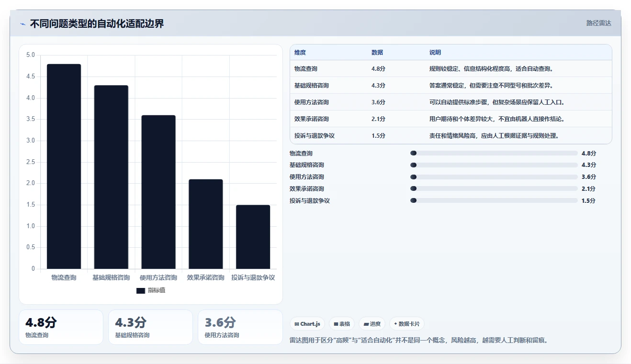Toggle the 指标值 legend swatch

point(140,290)
